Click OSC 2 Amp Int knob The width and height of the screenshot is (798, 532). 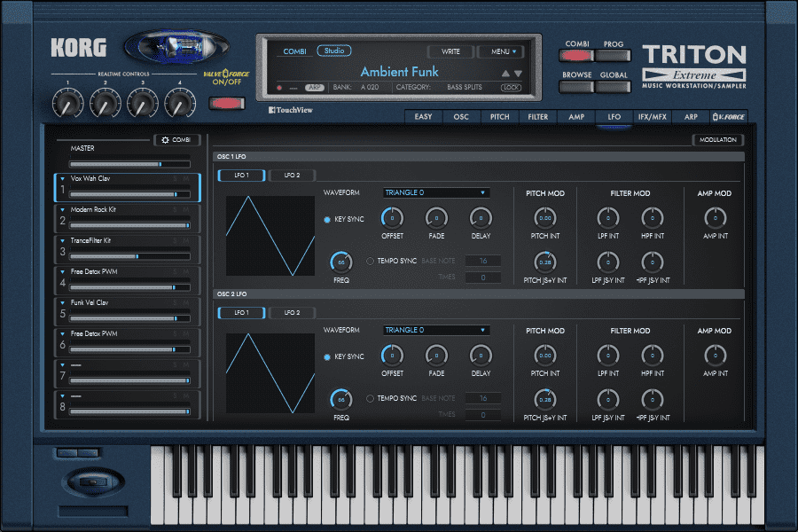click(x=715, y=356)
